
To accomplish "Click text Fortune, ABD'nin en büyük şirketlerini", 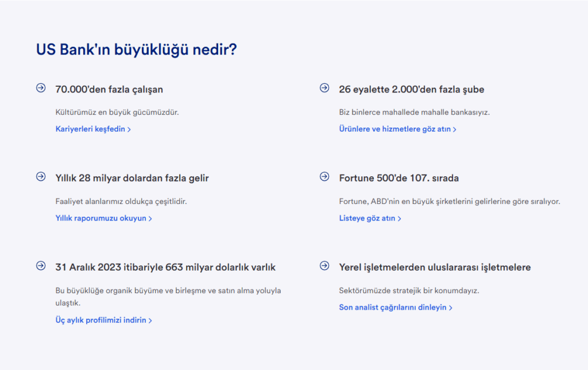I will click(450, 202).
